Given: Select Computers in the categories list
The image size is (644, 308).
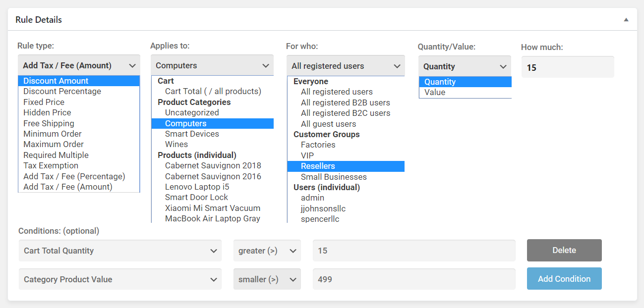Looking at the screenshot, I should [213, 123].
